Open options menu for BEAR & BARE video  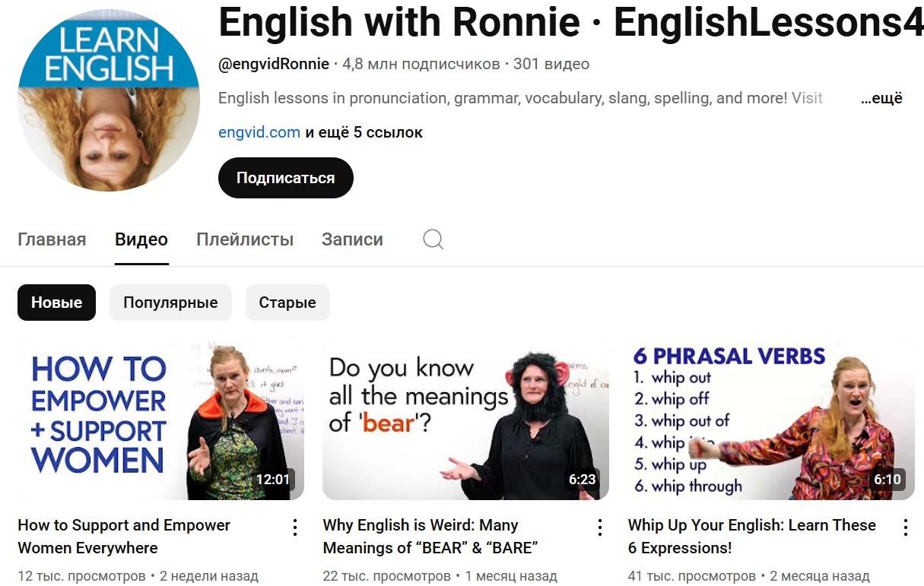[600, 527]
